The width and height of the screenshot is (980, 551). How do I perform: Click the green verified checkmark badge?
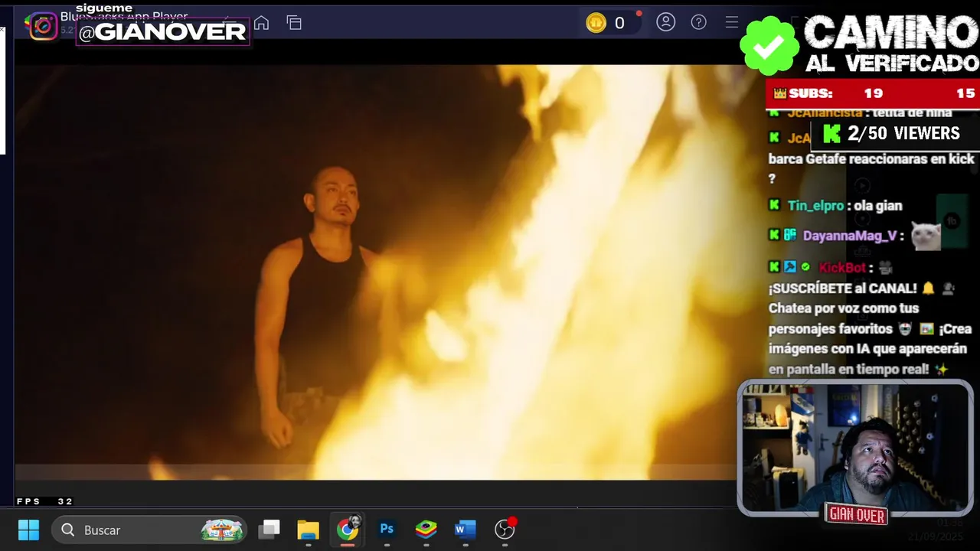[769, 45]
